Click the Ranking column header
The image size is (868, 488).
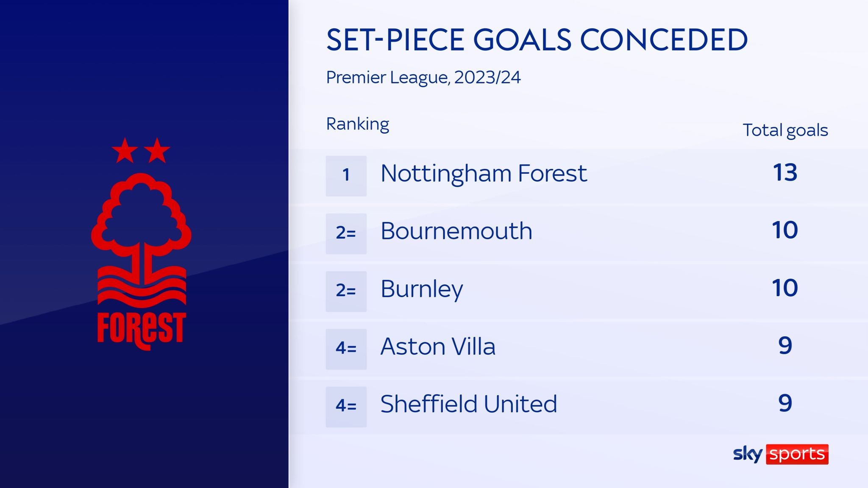click(x=358, y=125)
